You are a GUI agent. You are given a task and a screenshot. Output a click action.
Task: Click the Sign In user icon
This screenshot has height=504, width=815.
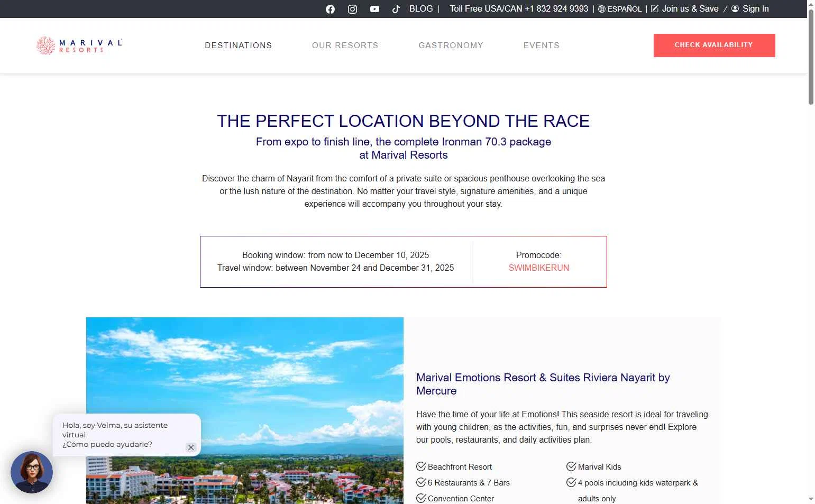[735, 8]
